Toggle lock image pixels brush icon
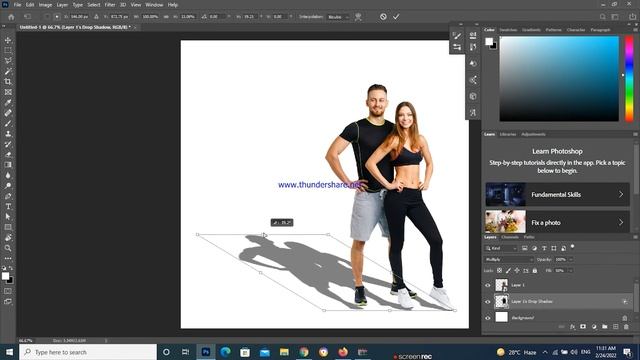 pyautogui.click(x=508, y=270)
